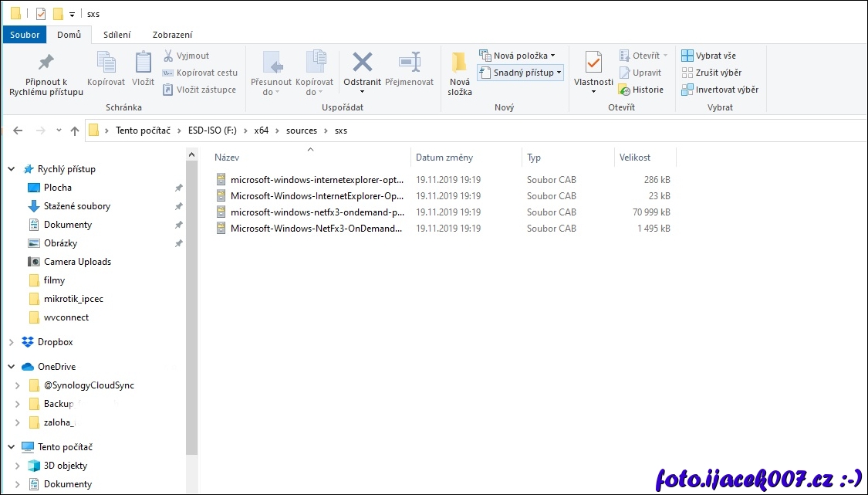Open the Zobrazení ribbon tab

tap(172, 35)
